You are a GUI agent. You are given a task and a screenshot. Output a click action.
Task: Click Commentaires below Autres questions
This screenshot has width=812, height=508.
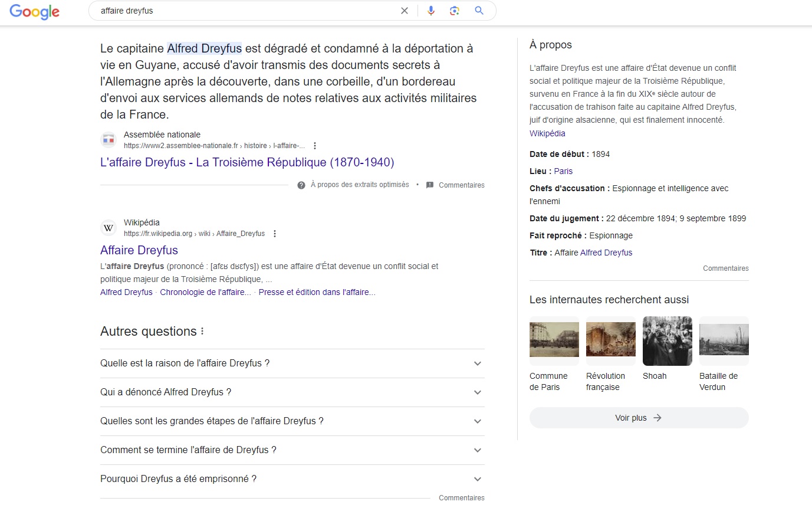[462, 498]
